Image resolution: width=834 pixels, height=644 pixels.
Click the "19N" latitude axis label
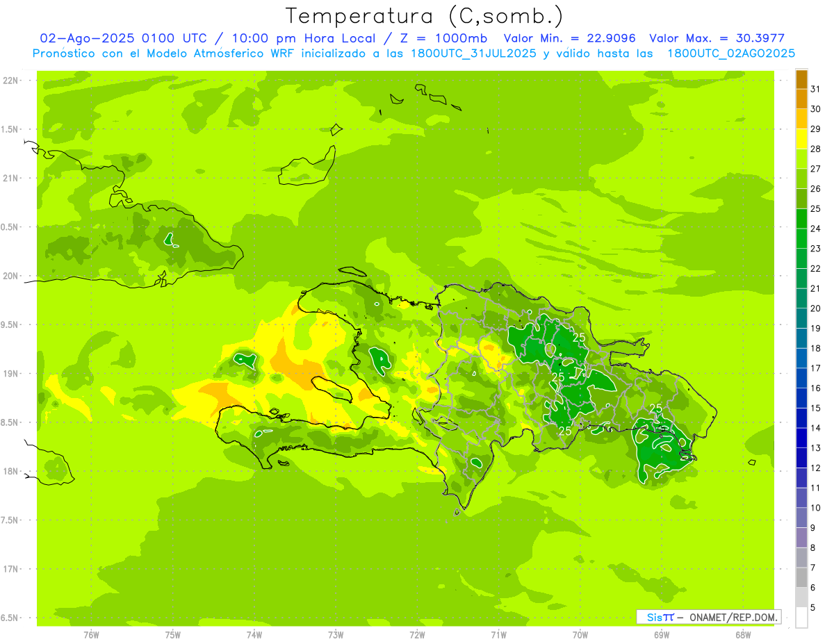[11, 374]
